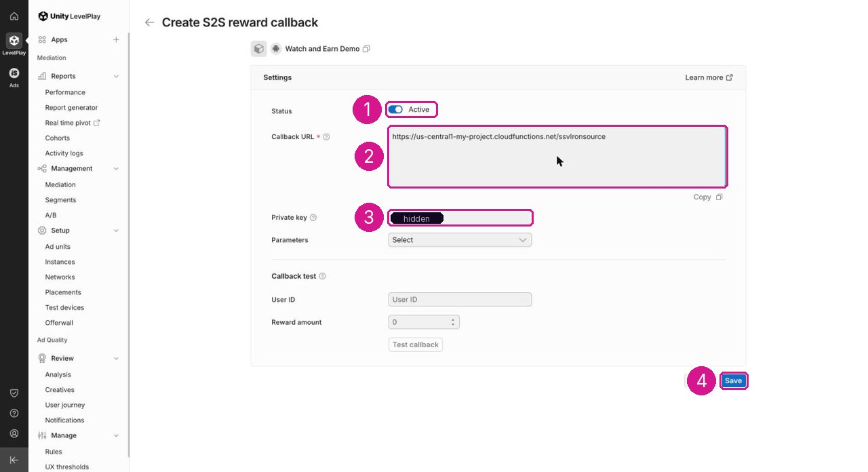The width and height of the screenshot is (868, 472).
Task: Collapse sidebar with the arrow icon at bottom
Action: tap(14, 460)
